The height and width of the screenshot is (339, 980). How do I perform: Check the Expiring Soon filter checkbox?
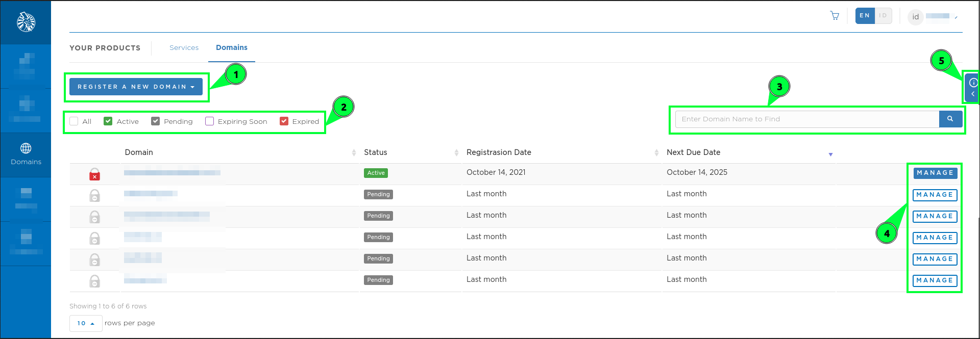point(209,121)
